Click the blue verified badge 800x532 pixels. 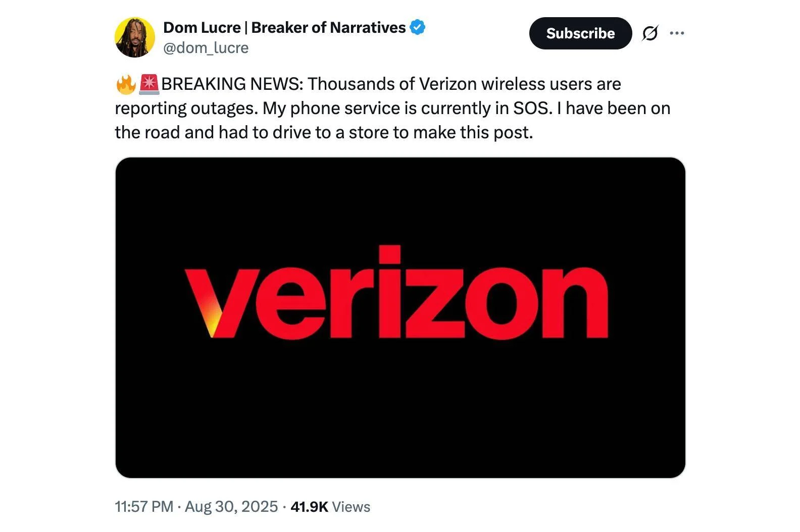(x=417, y=27)
